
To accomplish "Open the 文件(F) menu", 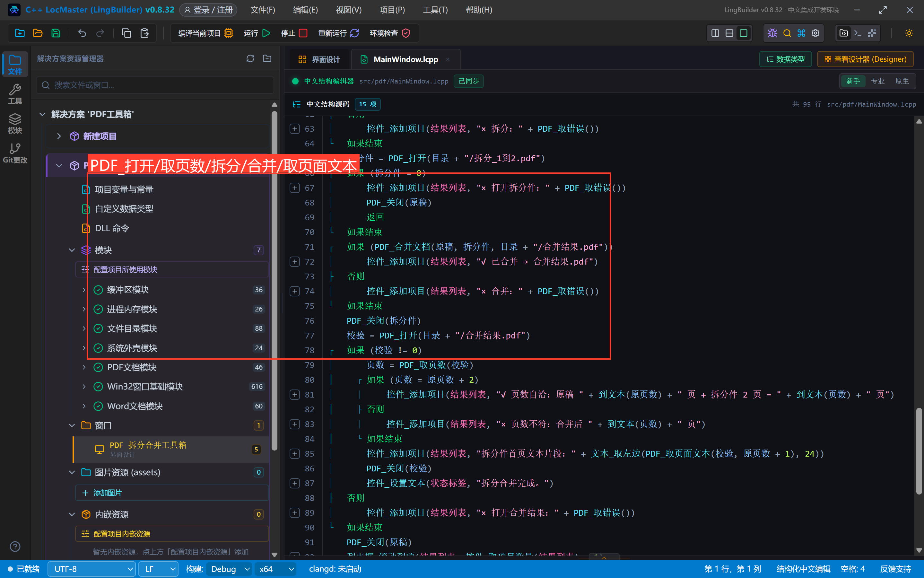I will [263, 10].
